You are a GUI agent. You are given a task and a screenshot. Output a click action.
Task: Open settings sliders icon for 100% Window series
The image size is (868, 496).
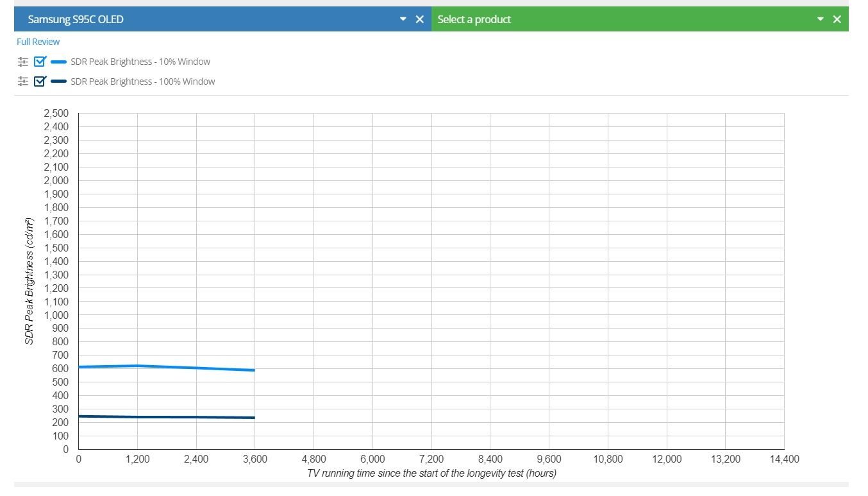coord(23,81)
